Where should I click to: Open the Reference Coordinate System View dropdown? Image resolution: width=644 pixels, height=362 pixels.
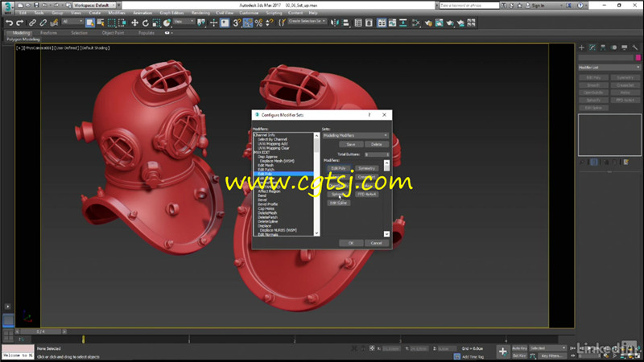click(x=184, y=22)
